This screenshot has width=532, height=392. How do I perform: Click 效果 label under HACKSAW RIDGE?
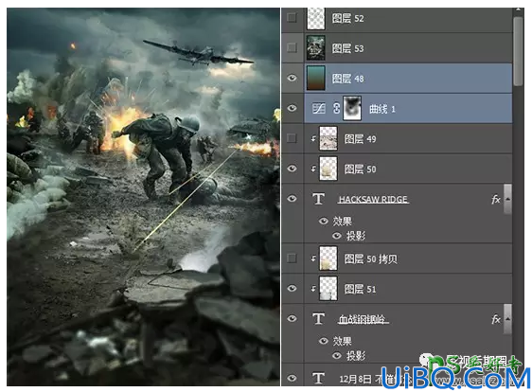[343, 221]
